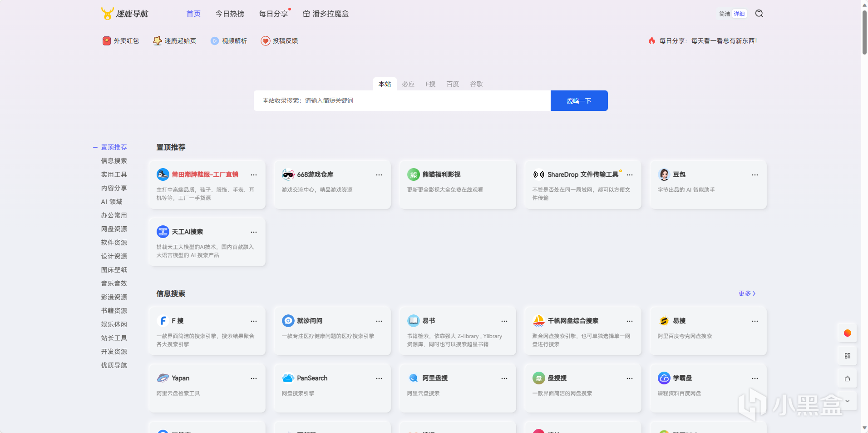Jump to 优质导航 in sidebar

click(x=114, y=365)
